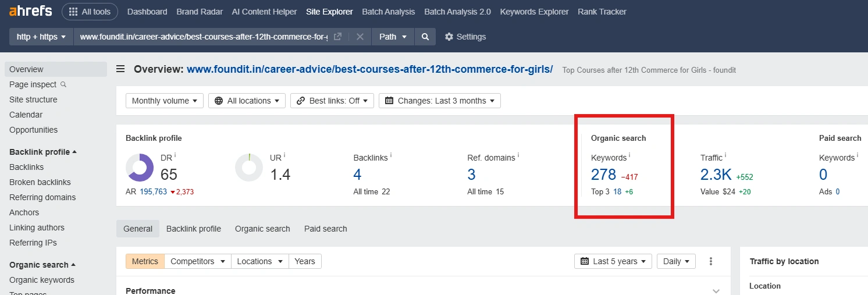The width and height of the screenshot is (868, 295).
Task: Clear the URL with the X icon
Action: pos(360,37)
